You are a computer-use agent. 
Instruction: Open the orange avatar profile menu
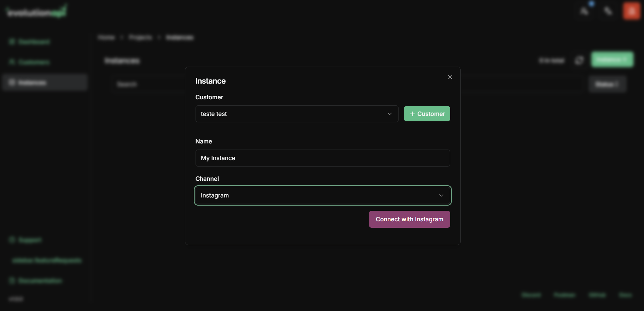(631, 11)
